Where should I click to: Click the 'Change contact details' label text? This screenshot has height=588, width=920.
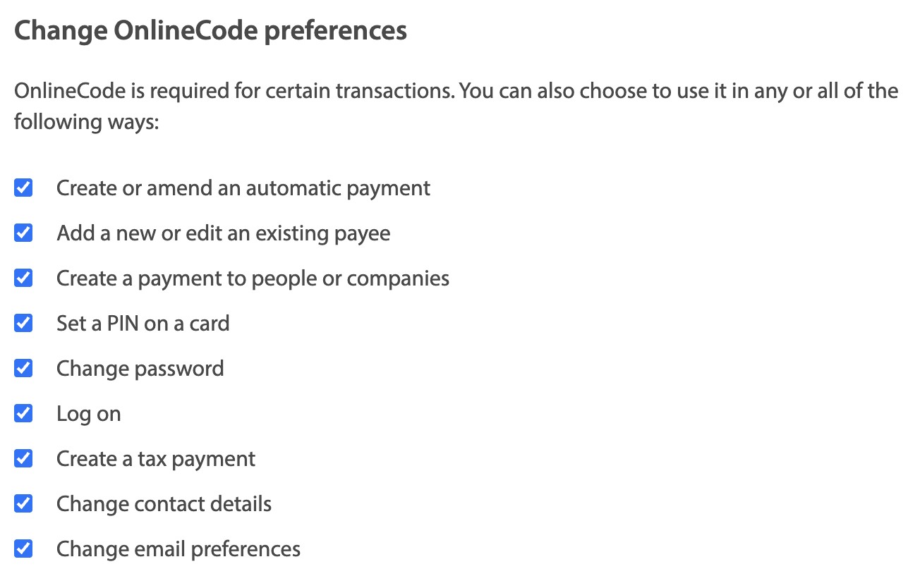(x=164, y=504)
